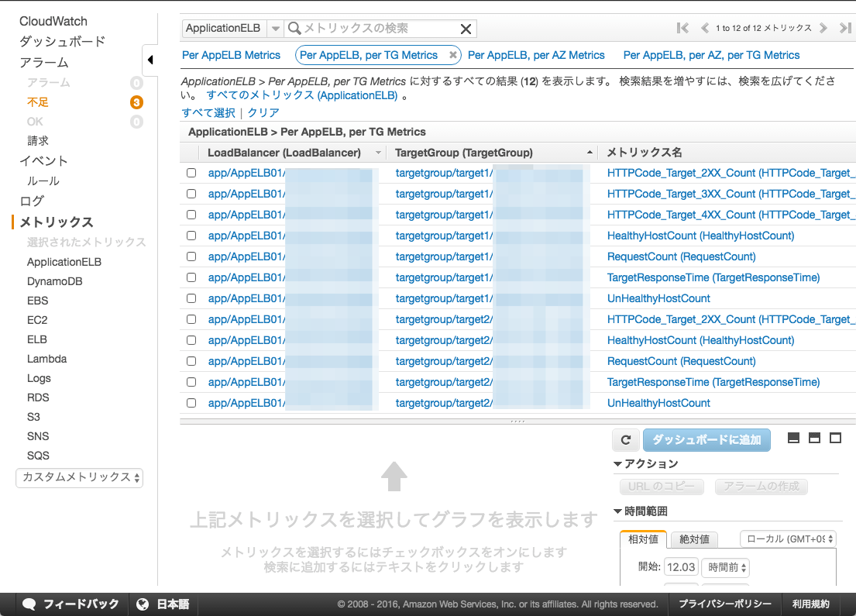
Task: Open feedback via the speech bubble icon
Action: pos(29,604)
